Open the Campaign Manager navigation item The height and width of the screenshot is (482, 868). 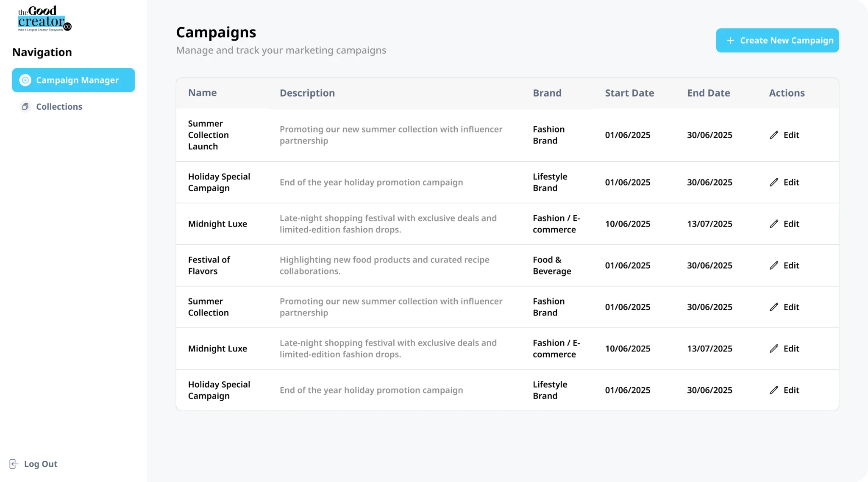73,80
